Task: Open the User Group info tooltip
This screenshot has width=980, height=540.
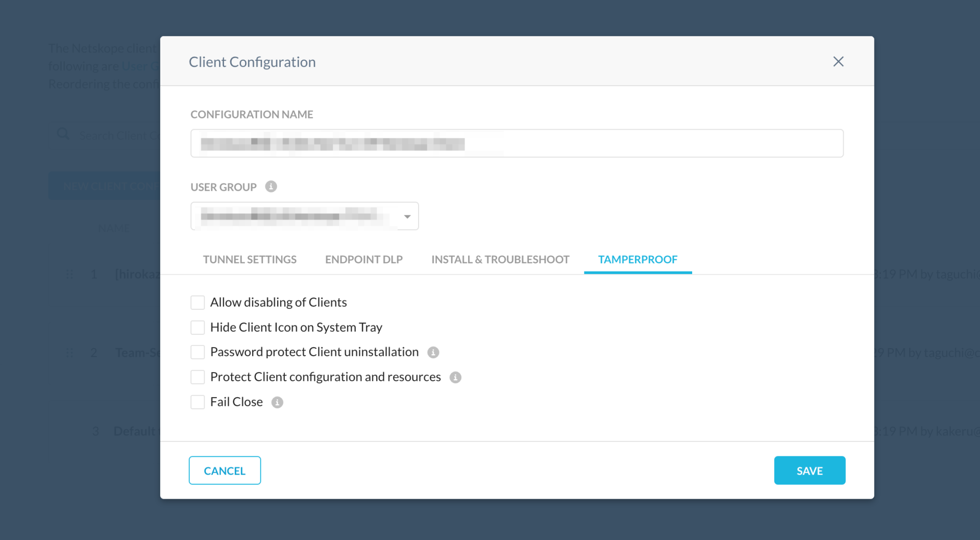Action: (x=271, y=187)
